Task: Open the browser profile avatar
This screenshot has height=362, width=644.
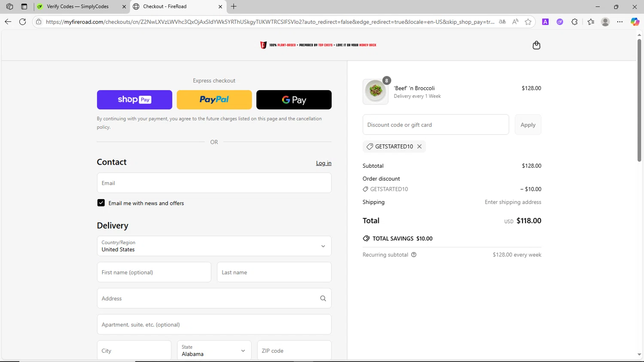Action: click(605, 21)
